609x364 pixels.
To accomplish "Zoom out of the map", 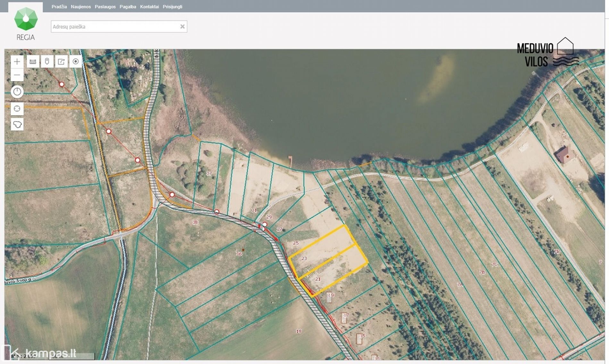I will [x=17, y=75].
